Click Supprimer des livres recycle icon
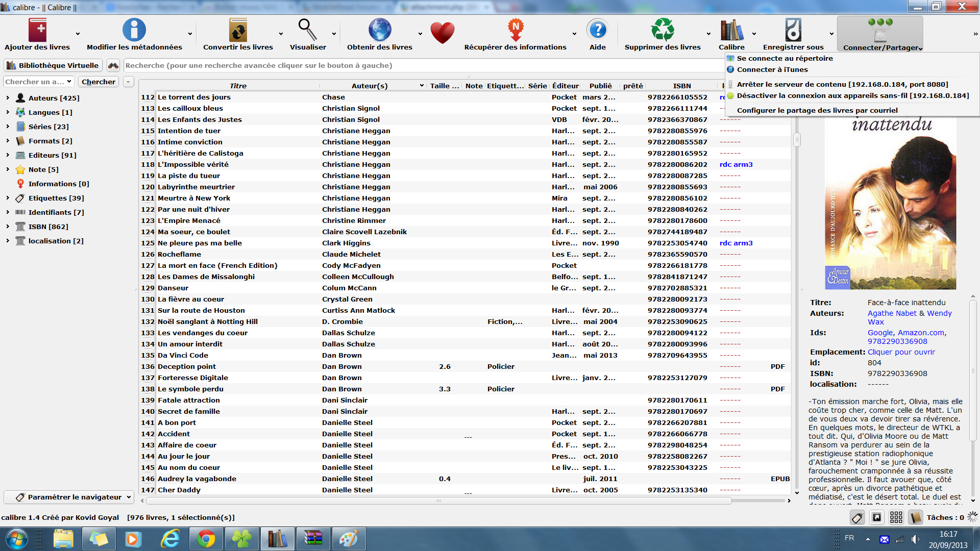 coord(663,31)
